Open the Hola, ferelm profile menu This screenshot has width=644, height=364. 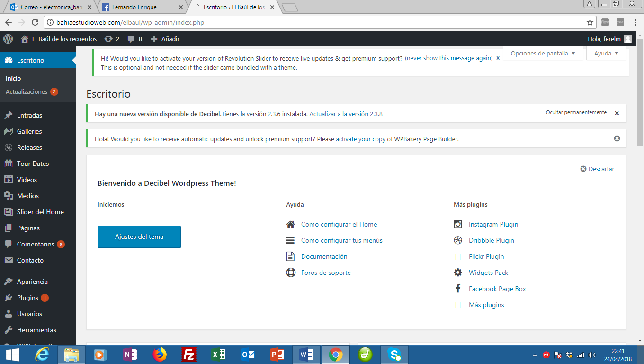[609, 39]
